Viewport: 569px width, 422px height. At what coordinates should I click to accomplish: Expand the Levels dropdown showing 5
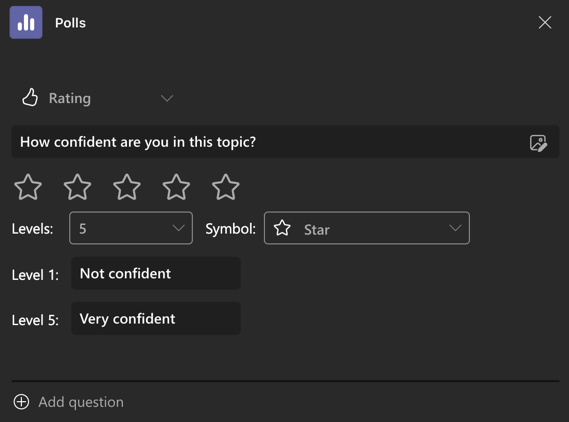coord(131,228)
